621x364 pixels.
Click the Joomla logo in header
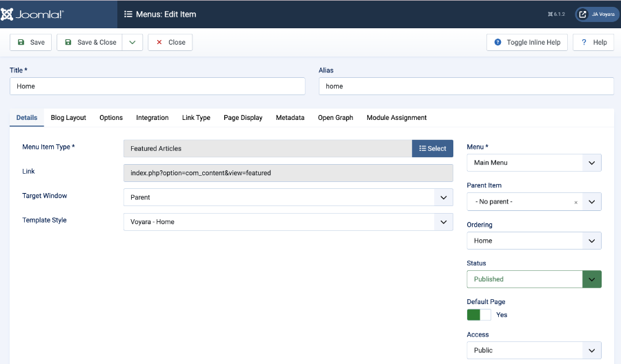click(x=32, y=14)
